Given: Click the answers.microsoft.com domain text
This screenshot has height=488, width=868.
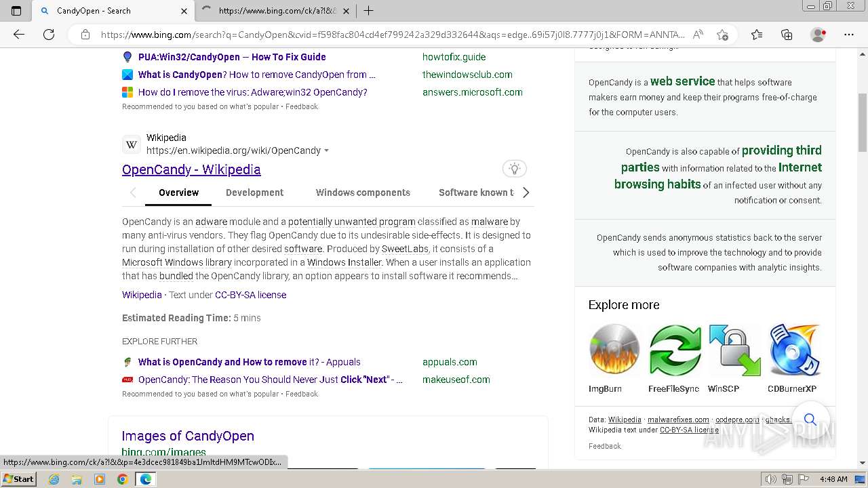Looking at the screenshot, I should [x=473, y=92].
